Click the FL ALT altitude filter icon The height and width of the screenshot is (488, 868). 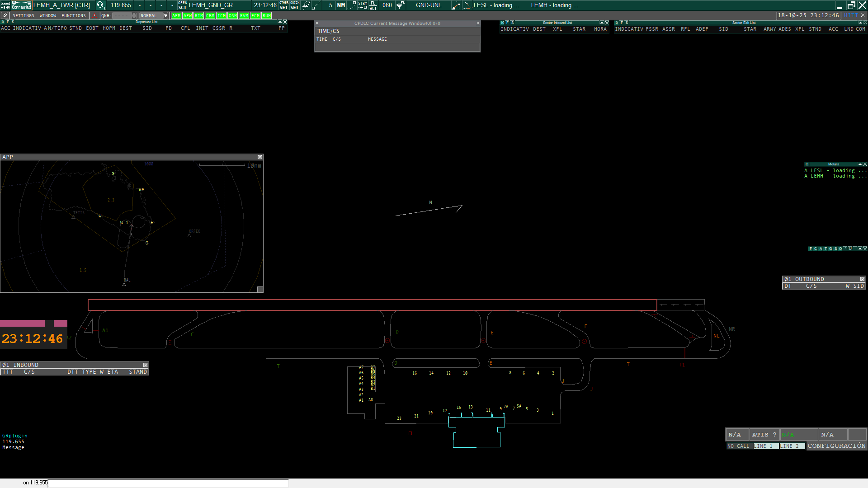coord(373,5)
